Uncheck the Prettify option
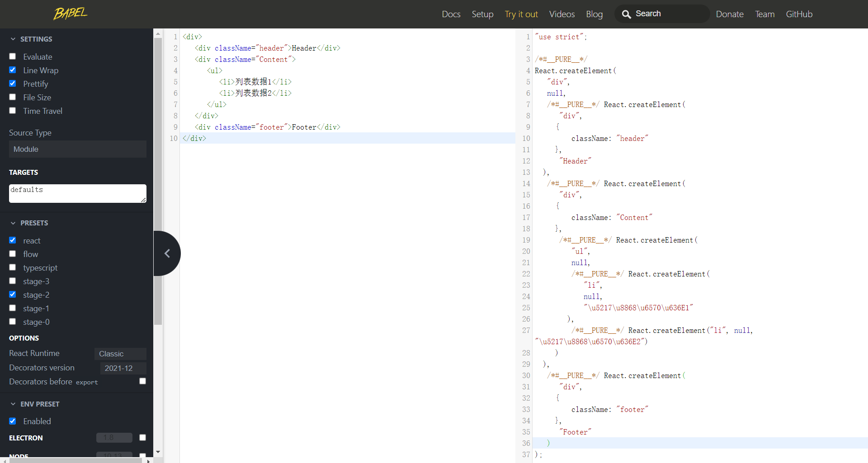The image size is (868, 463). pos(13,84)
